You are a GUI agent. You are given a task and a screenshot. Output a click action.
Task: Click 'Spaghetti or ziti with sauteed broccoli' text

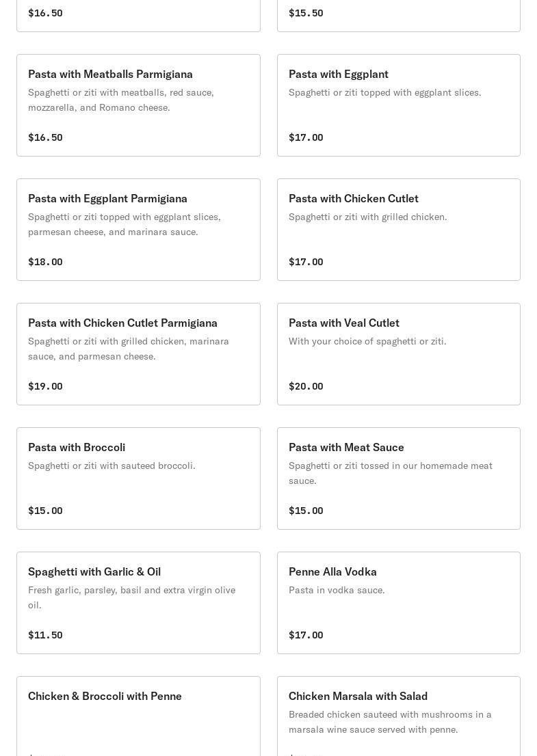112,465
